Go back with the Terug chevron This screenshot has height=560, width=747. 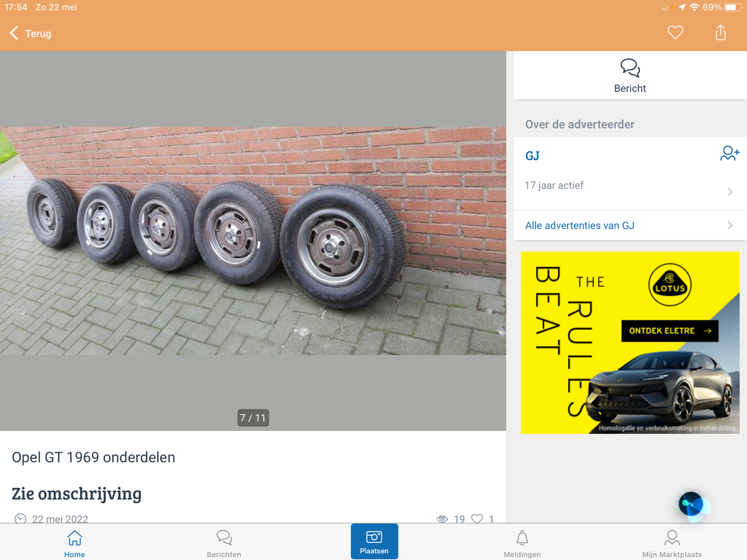[14, 33]
